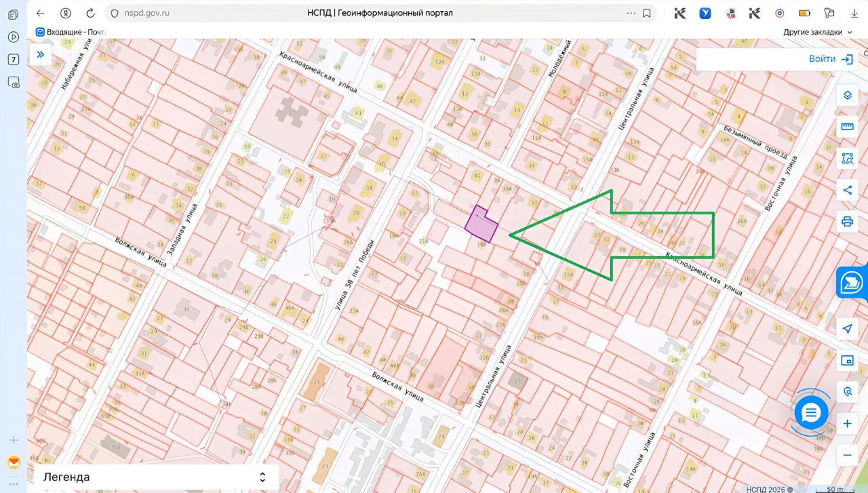This screenshot has height=493, width=868.
Task: Activate the area search selection tool
Action: pyautogui.click(x=847, y=159)
